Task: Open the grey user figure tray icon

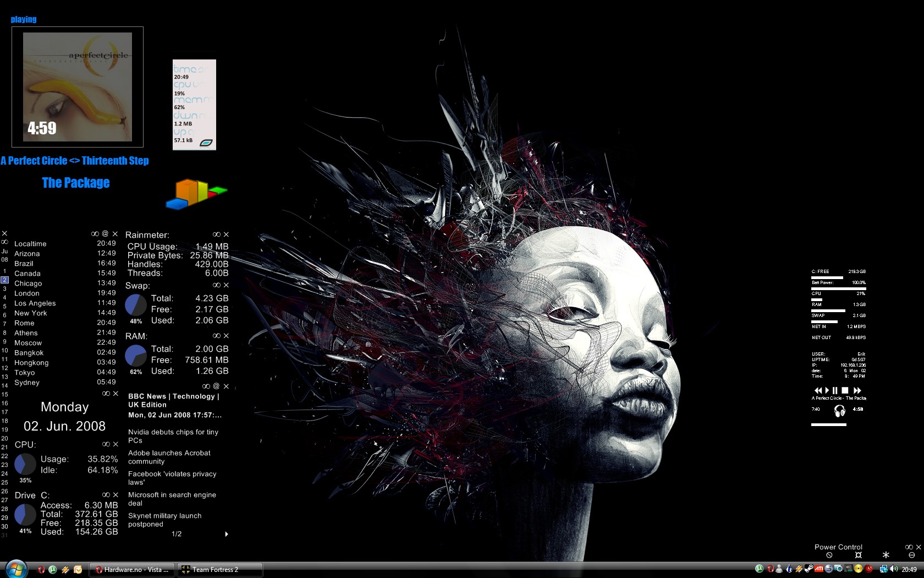Action: tap(779, 569)
